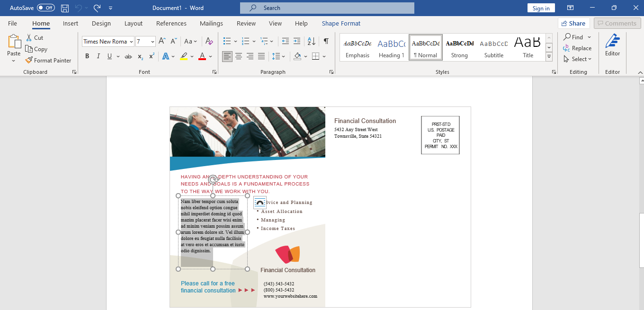Open the Shape Format tab
The image size is (644, 310).
(x=341, y=23)
